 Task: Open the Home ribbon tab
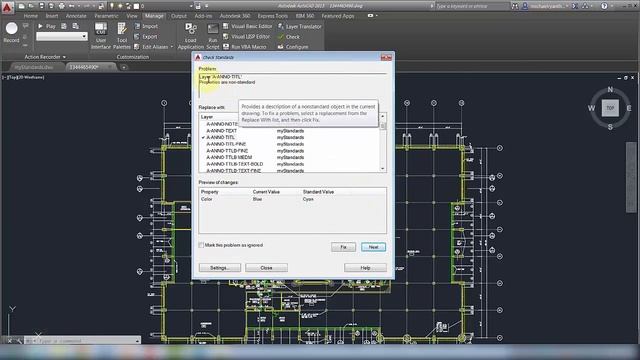(31, 16)
